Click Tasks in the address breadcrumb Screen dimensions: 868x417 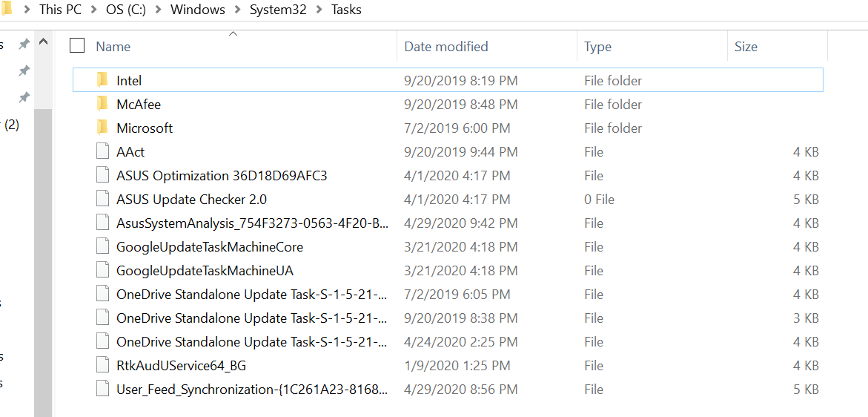[x=347, y=10]
